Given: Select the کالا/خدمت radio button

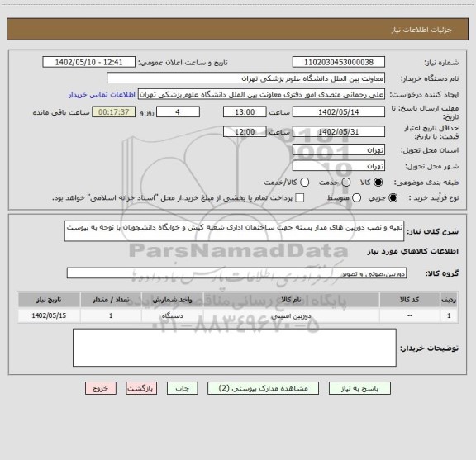Looking at the screenshot, I should tap(304, 182).
